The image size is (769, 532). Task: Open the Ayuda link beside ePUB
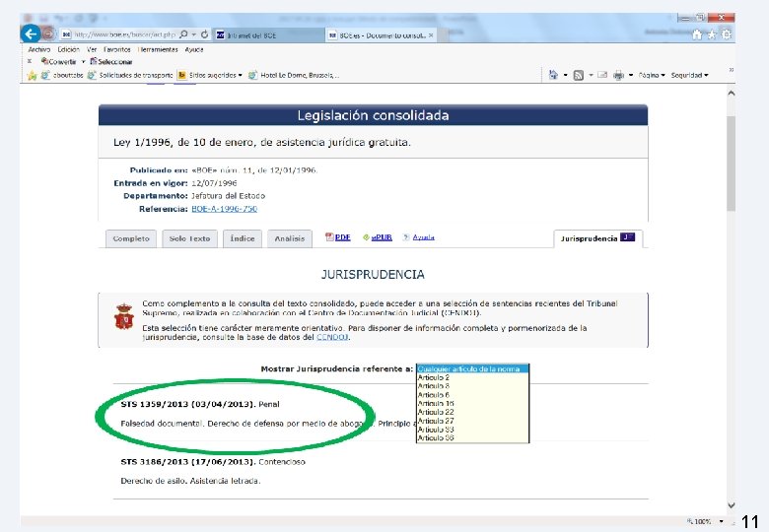(423, 237)
